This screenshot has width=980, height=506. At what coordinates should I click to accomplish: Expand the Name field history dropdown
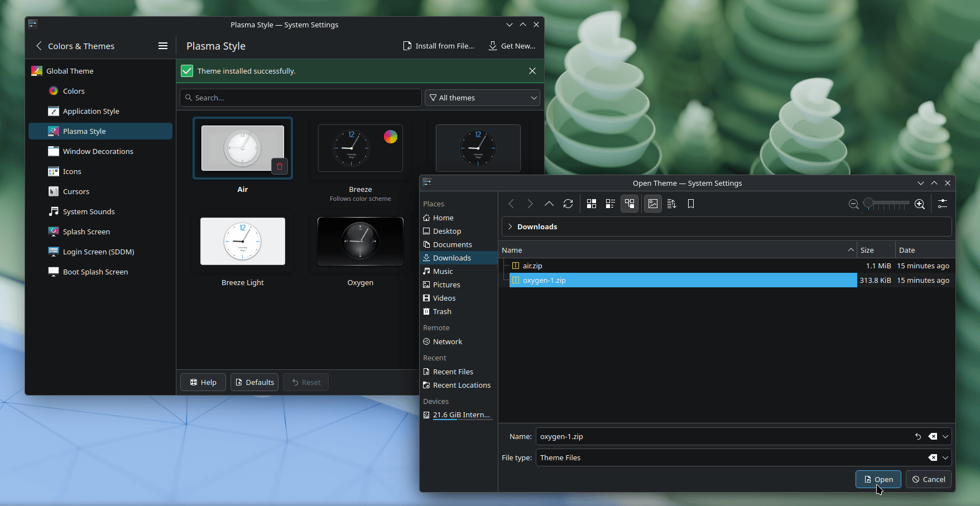[945, 436]
